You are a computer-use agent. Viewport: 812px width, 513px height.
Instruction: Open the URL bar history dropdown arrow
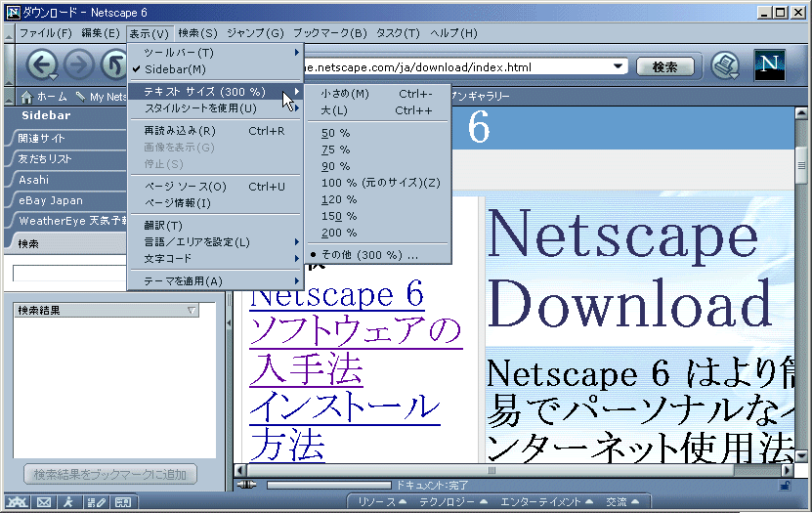tap(618, 66)
